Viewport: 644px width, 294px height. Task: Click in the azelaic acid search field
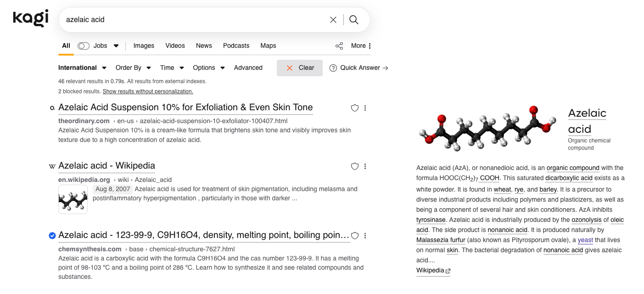pos(193,20)
